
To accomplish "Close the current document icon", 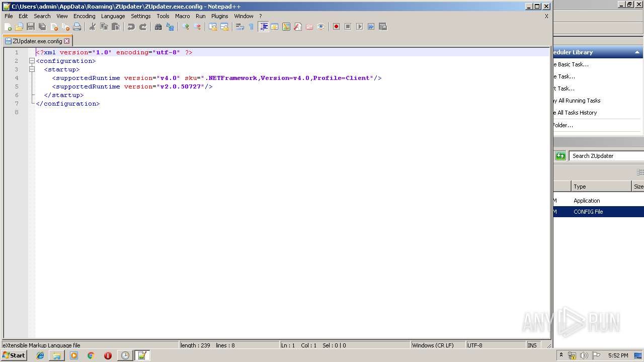I will [54, 27].
